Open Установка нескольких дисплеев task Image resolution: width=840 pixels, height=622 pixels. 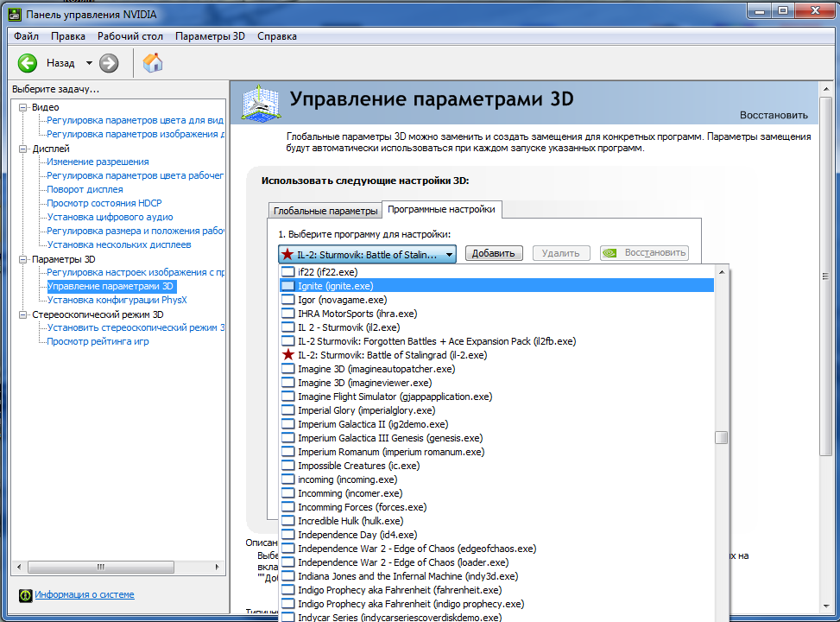pos(119,244)
